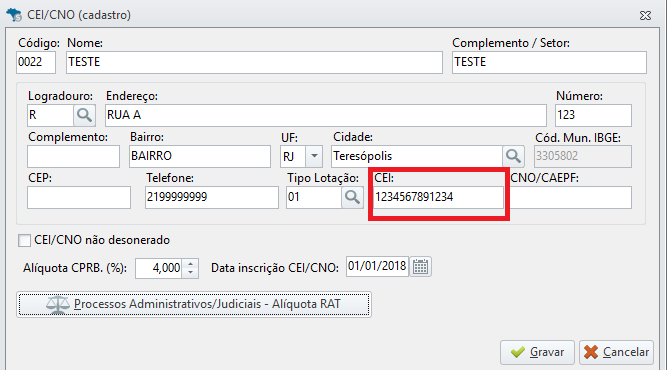
Task: Open the Logradouro search magnifier
Action: [84, 115]
